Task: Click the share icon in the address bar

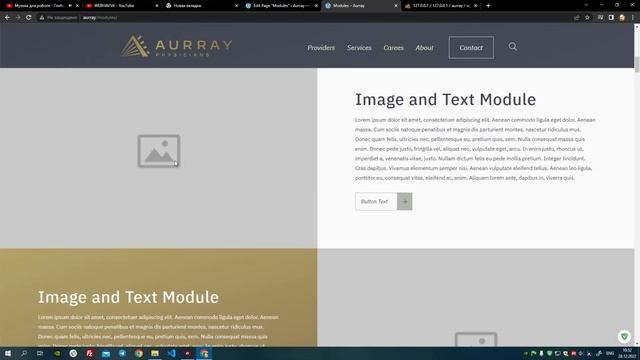Action: pos(576,18)
